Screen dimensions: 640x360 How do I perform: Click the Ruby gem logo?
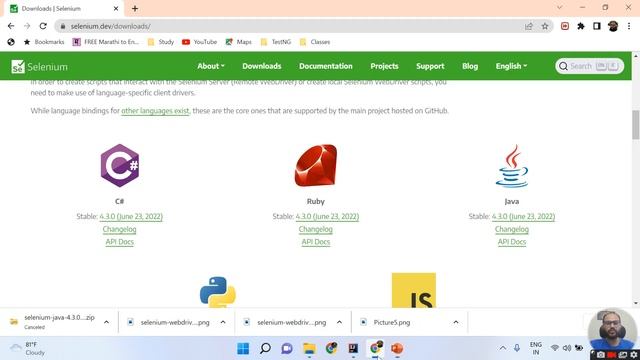pyautogui.click(x=316, y=165)
